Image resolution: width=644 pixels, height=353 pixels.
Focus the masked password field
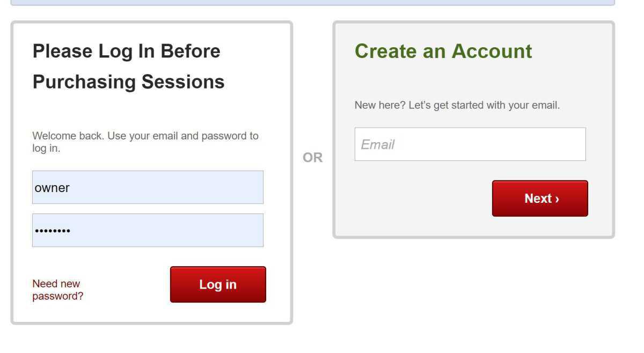pyautogui.click(x=148, y=230)
